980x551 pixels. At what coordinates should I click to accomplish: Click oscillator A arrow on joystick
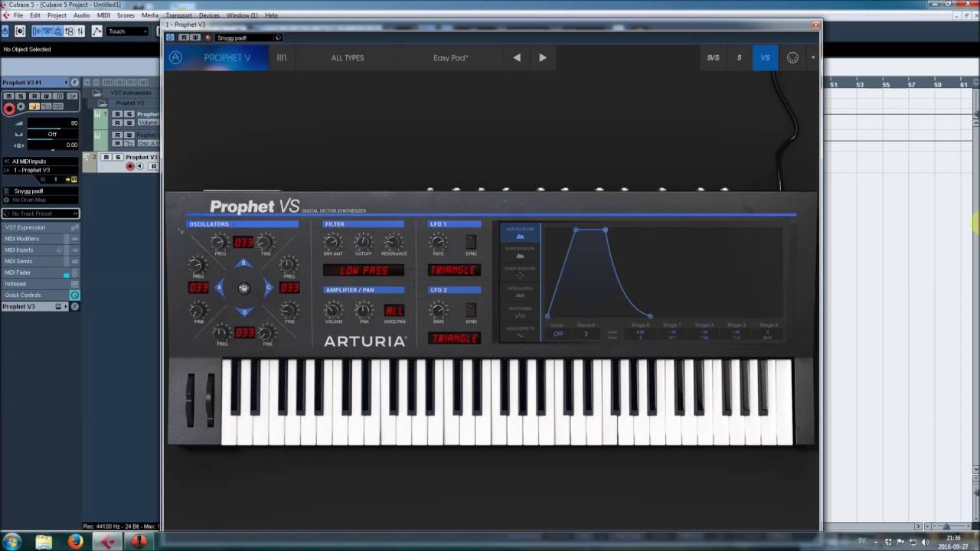click(219, 288)
